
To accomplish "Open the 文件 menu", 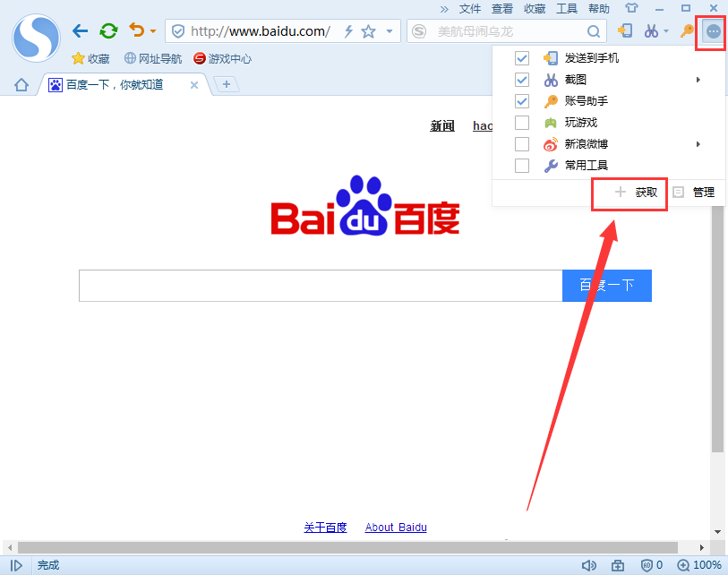I will pyautogui.click(x=470, y=9).
